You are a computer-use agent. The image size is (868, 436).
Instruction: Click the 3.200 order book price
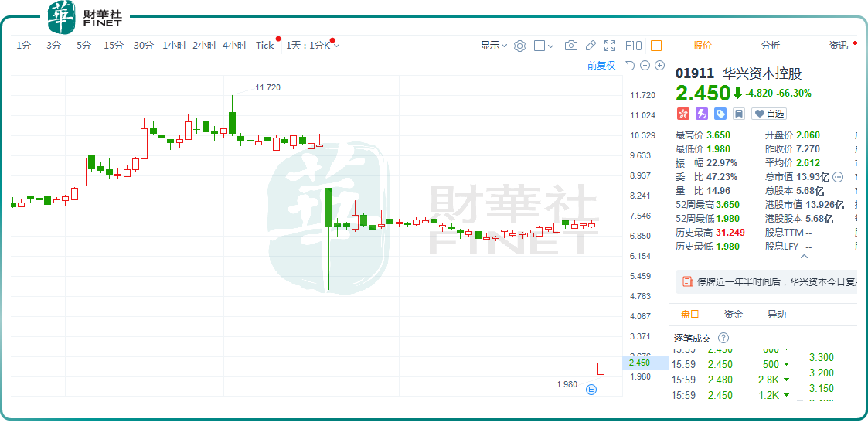822,373
